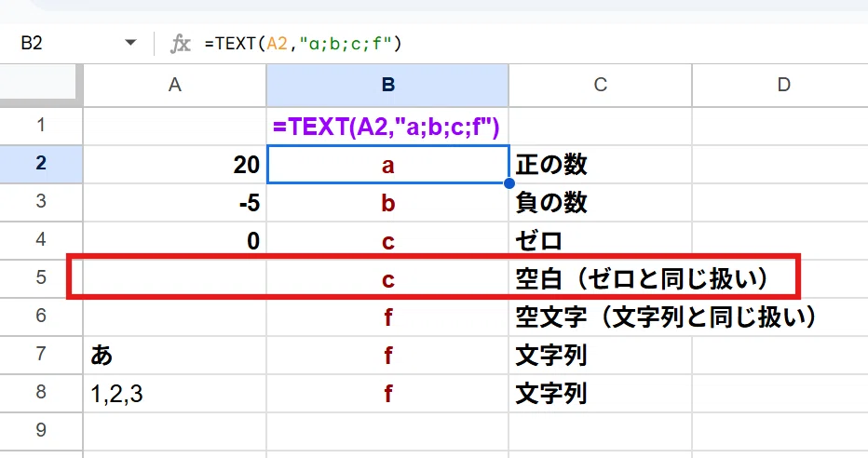
Task: Select column C header
Action: coord(600,86)
